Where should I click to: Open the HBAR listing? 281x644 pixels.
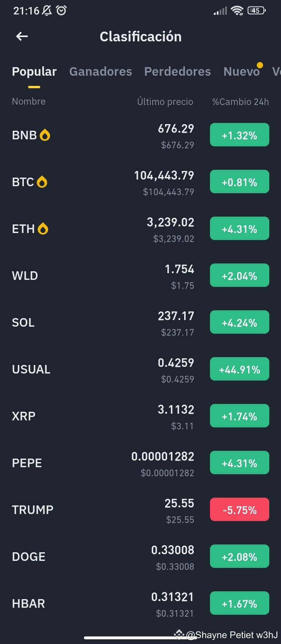coord(140,603)
